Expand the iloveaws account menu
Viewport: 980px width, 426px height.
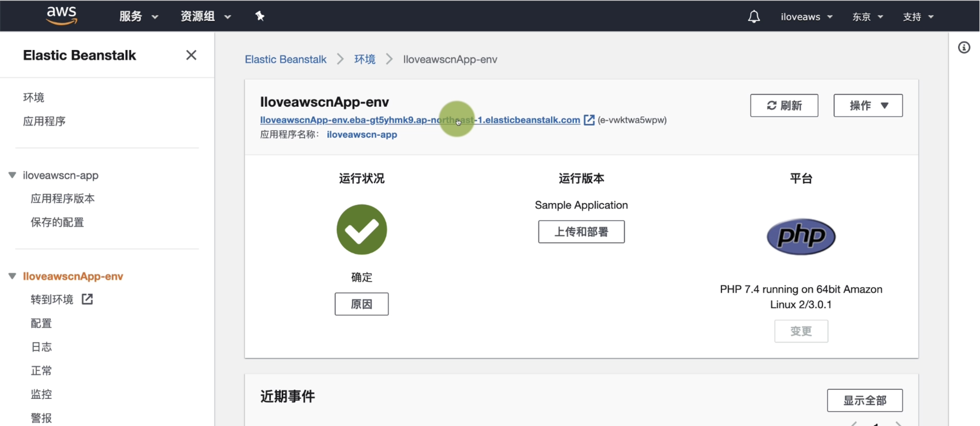click(x=806, y=17)
